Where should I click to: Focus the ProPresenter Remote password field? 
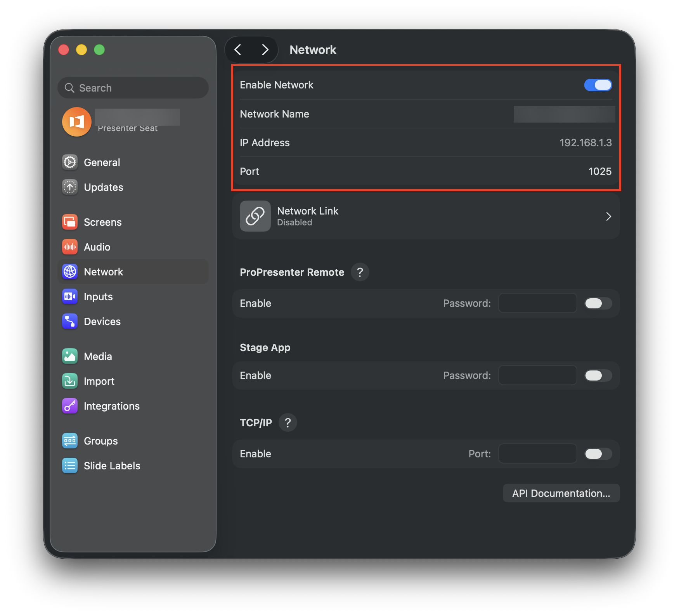click(537, 303)
